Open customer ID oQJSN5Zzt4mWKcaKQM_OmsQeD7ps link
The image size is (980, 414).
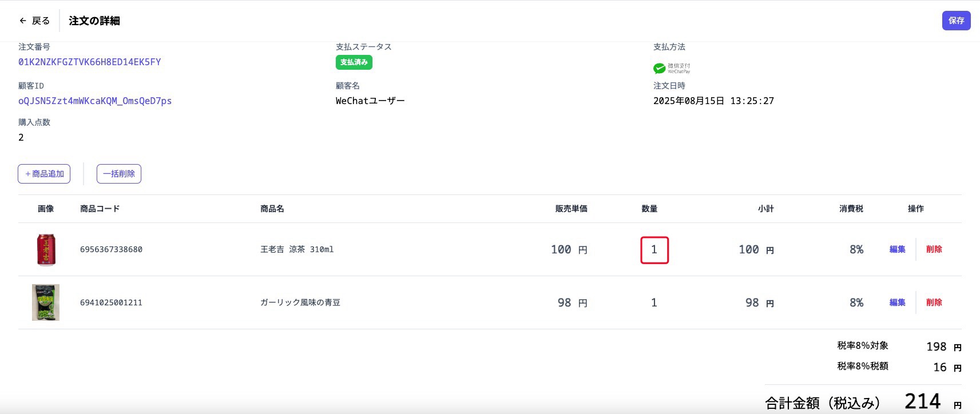95,101
